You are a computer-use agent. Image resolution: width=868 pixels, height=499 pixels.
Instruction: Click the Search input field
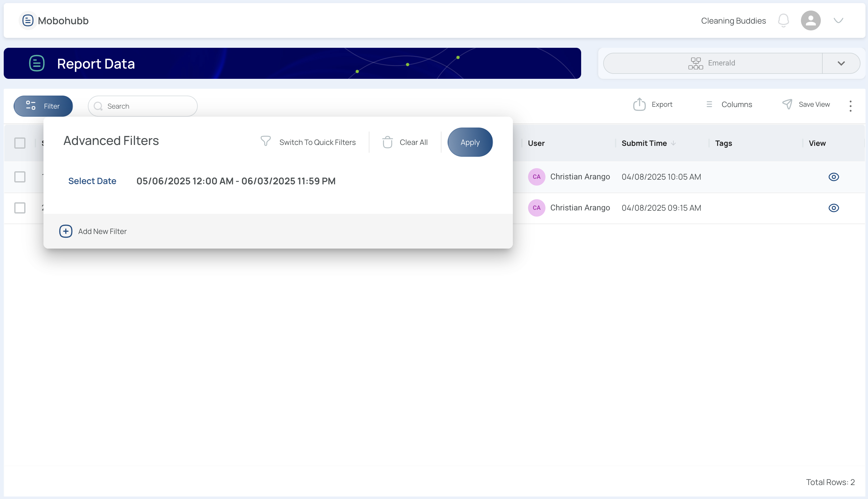click(142, 106)
